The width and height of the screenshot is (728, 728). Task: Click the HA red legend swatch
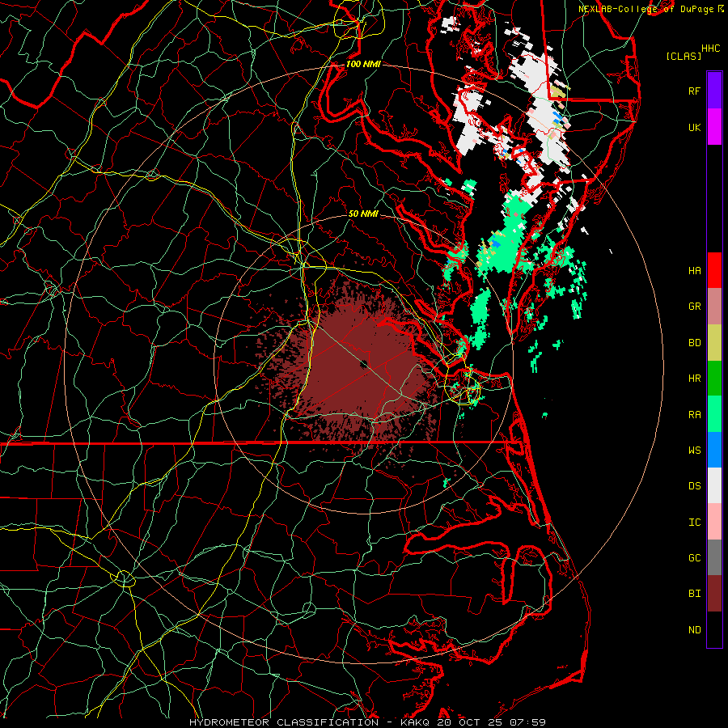[x=714, y=270]
